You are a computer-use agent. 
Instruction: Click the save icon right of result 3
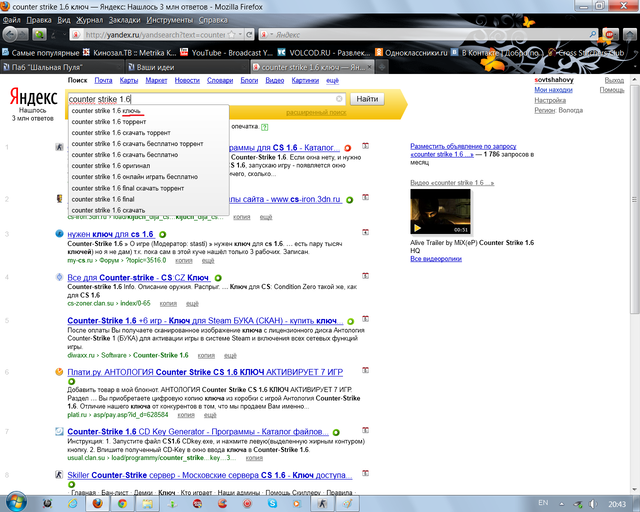(365, 232)
